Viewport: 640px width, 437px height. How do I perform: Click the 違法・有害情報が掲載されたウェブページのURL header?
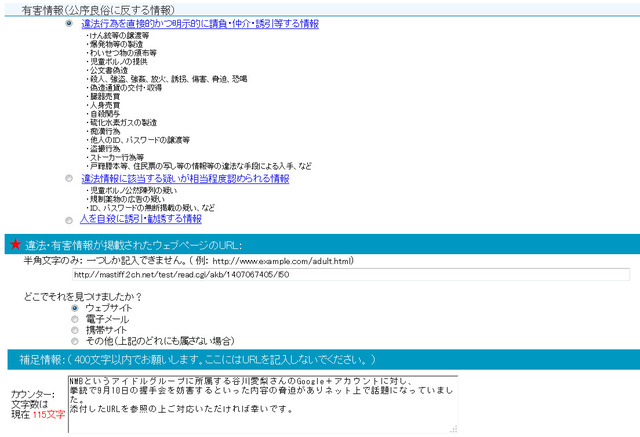134,245
